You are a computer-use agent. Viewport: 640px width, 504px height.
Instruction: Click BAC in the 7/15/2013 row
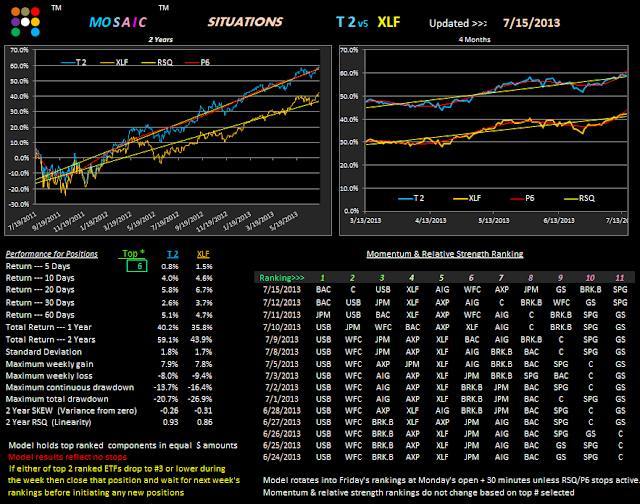coord(323,290)
